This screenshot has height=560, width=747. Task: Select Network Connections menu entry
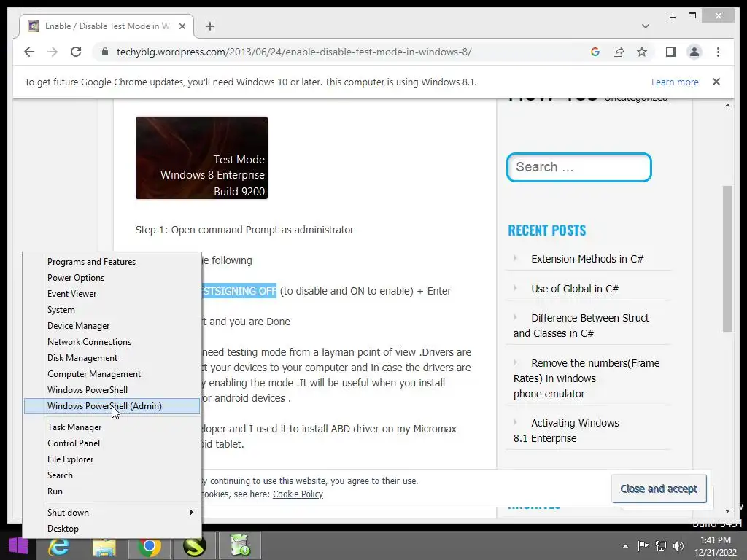coord(112,342)
